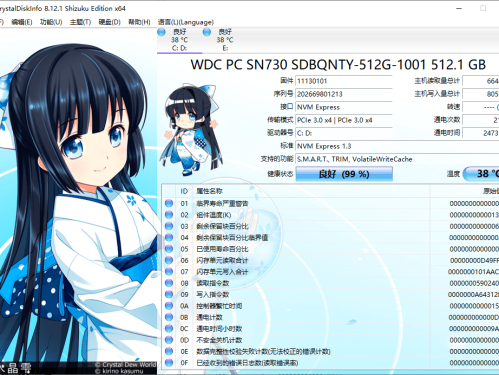Click the transfer mode field PCIe 3.0 x4

click(344, 120)
